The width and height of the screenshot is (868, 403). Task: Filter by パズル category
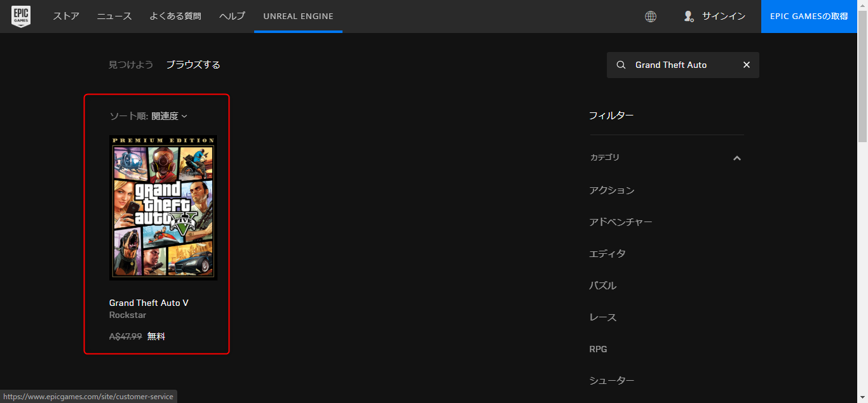[603, 286]
